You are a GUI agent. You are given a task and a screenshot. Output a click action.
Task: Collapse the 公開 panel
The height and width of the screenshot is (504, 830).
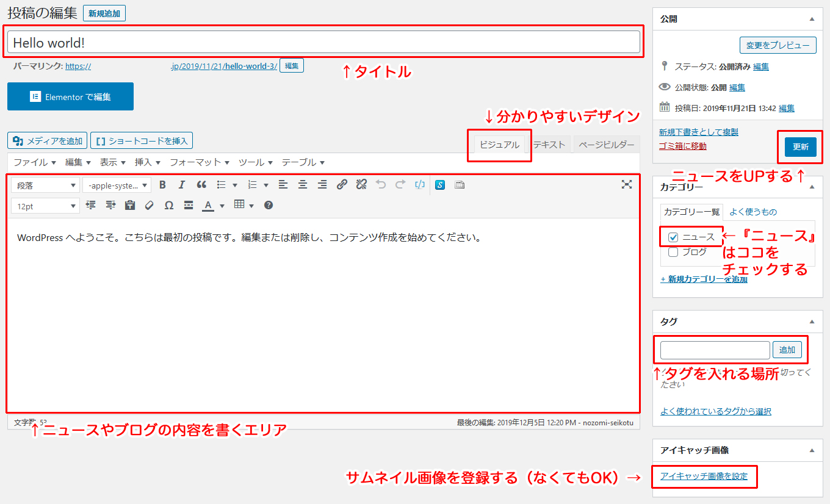tap(812, 19)
